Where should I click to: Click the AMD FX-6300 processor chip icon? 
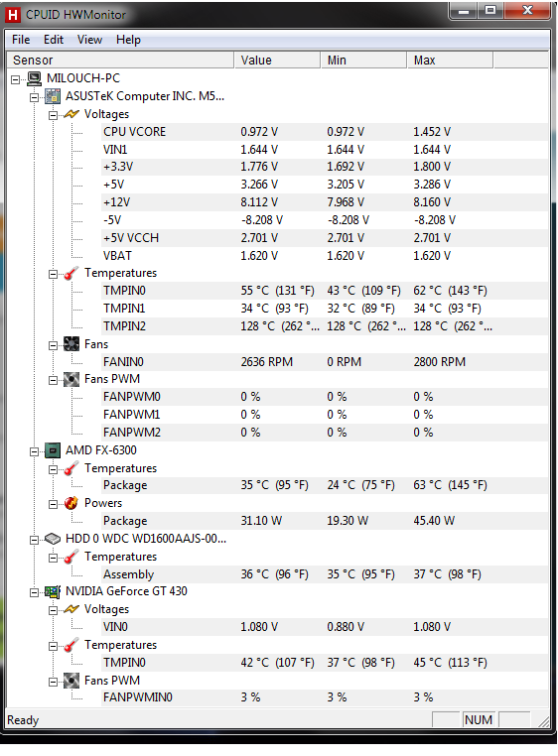[x=53, y=450]
